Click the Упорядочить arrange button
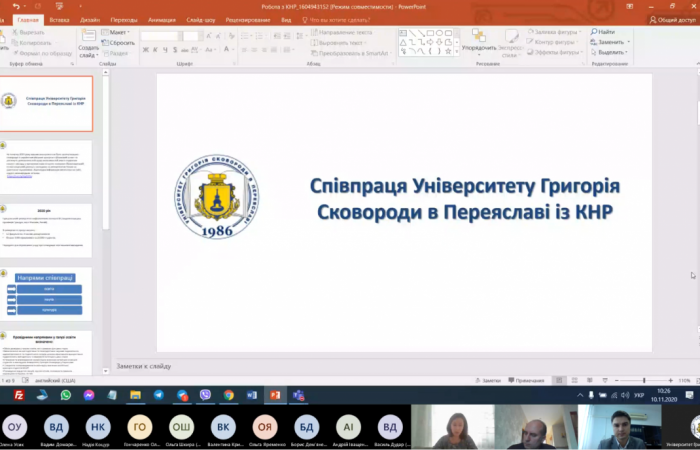 pyautogui.click(x=479, y=43)
